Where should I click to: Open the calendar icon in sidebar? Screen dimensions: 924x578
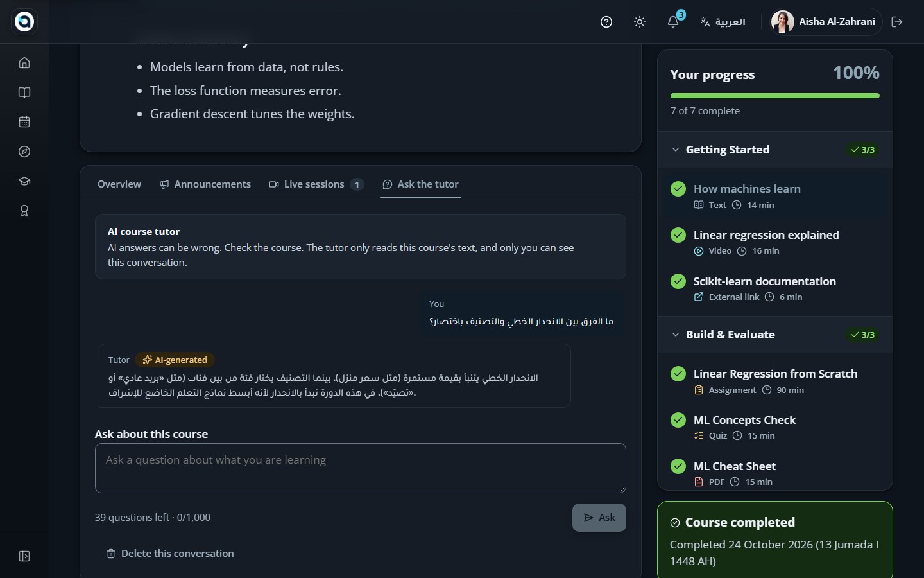[24, 122]
